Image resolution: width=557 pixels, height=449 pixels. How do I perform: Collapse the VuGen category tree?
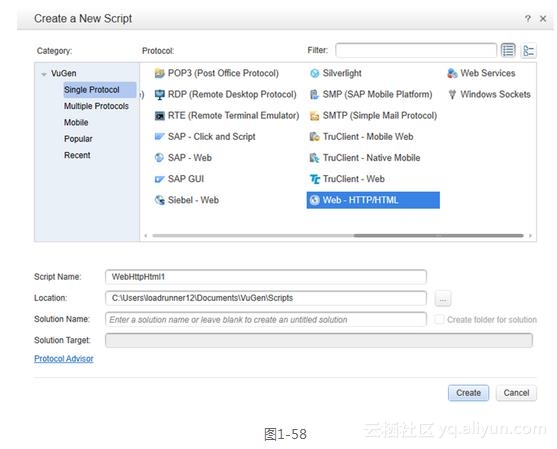[44, 74]
